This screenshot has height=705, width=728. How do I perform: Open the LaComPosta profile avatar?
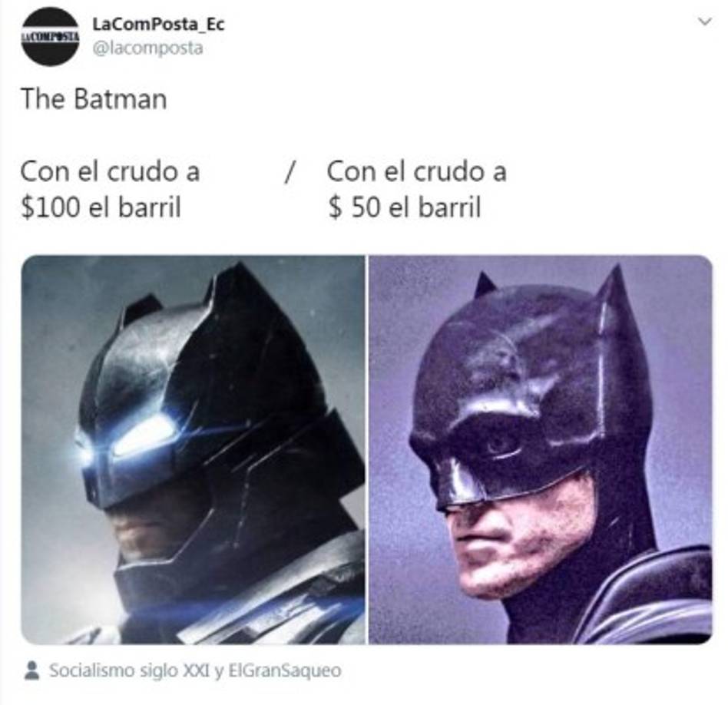[50, 36]
